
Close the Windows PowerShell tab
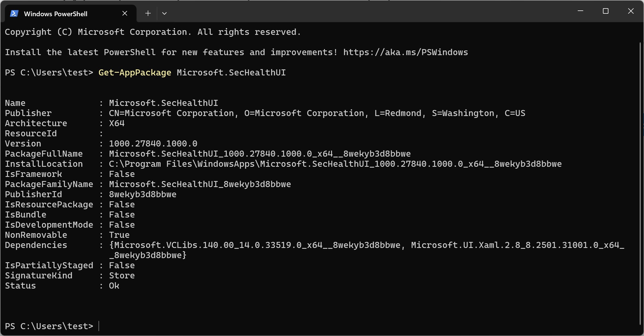[125, 13]
